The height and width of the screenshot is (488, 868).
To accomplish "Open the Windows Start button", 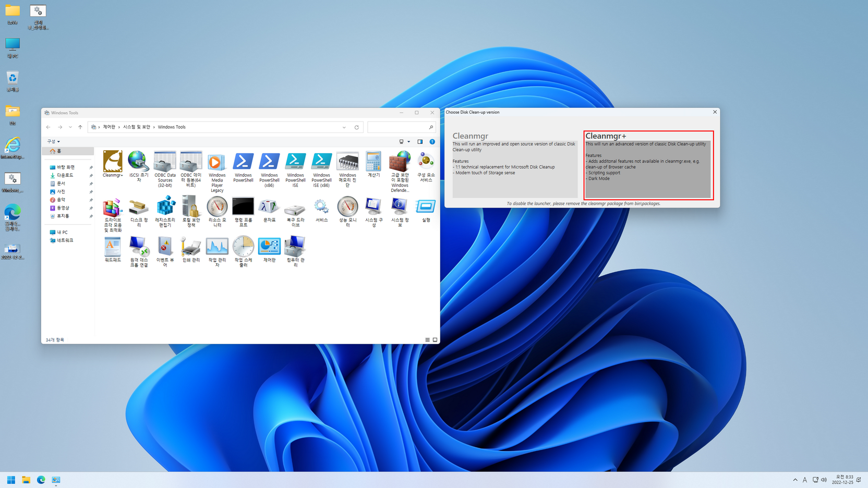I will coord(11,480).
